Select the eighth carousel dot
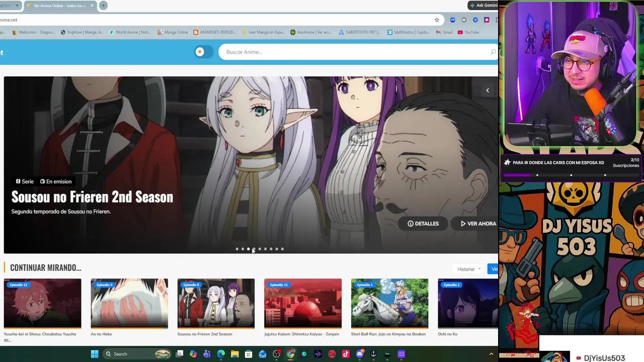 [276, 249]
